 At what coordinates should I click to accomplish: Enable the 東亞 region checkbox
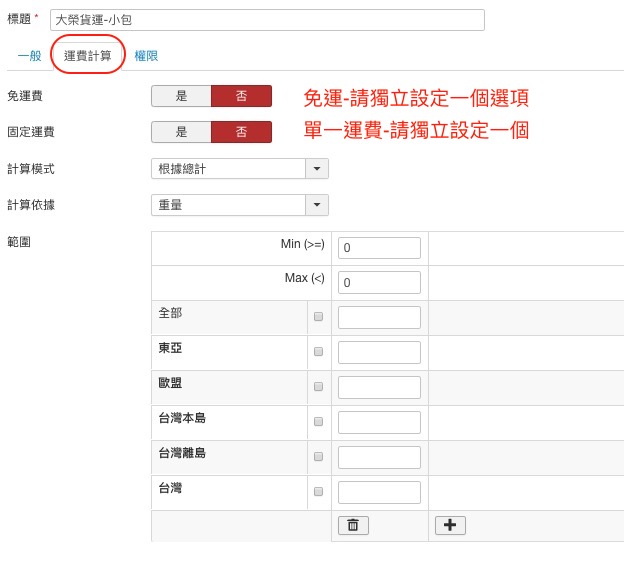click(318, 352)
